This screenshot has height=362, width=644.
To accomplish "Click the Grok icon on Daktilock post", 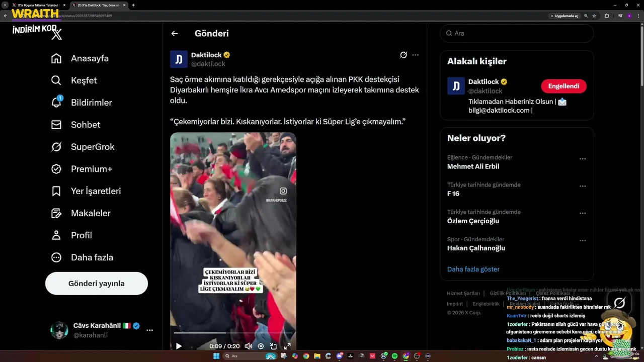I will point(403,55).
